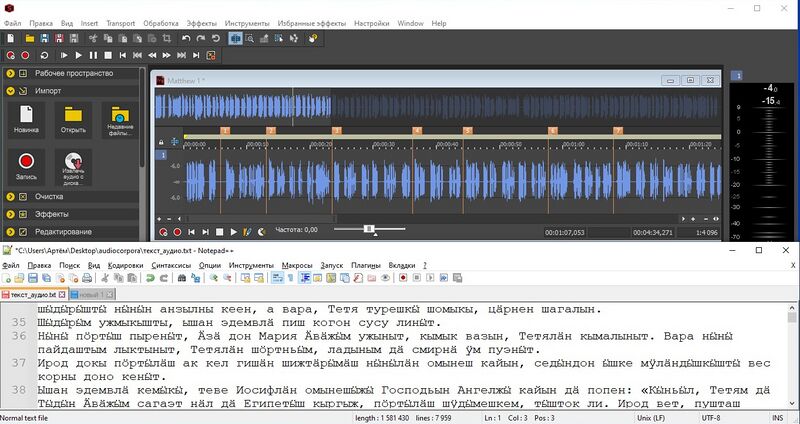800x424 pixels.
Task: Close the текст_аудио.txt tab
Action: click(x=62, y=295)
